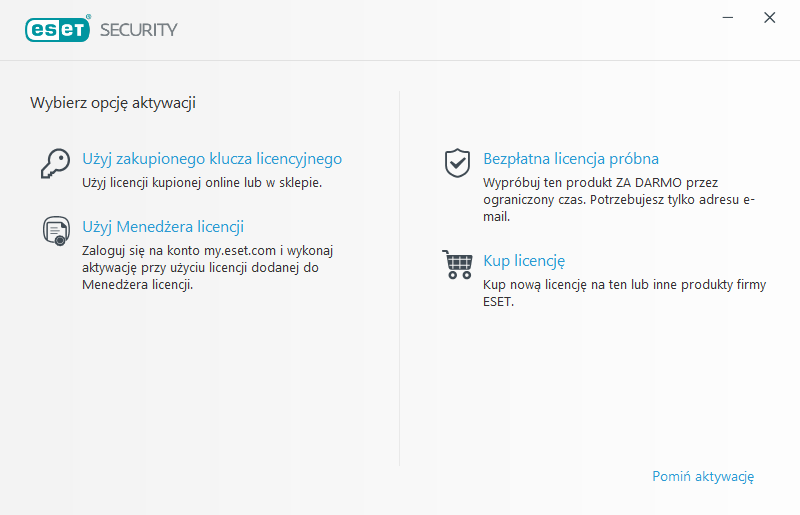The height and width of the screenshot is (515, 800).
Task: Click the ESET logo badge
Action: (x=57, y=29)
